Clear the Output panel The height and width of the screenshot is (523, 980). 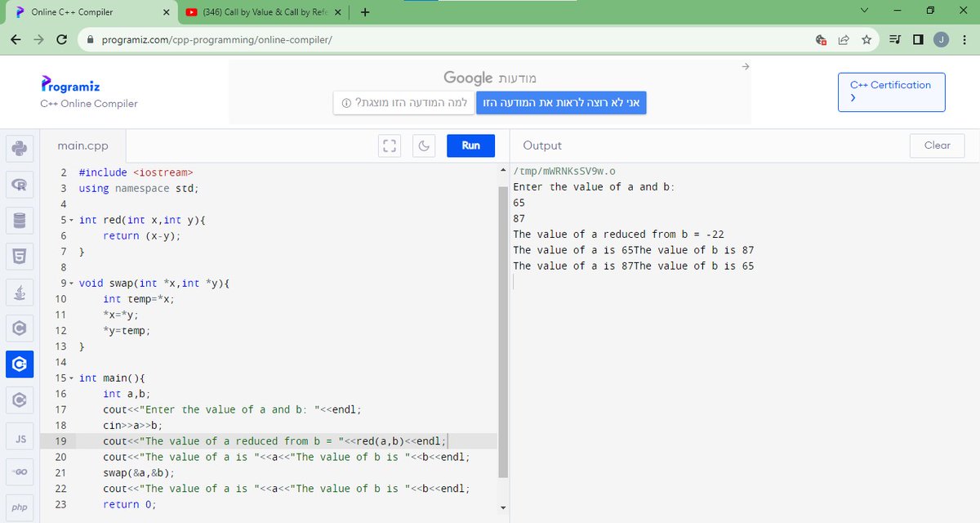click(x=936, y=145)
